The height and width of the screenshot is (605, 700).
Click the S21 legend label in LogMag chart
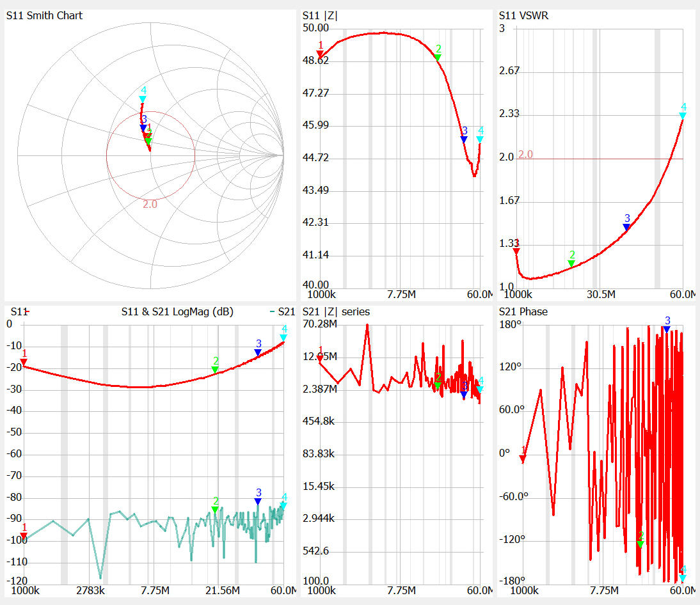[286, 312]
